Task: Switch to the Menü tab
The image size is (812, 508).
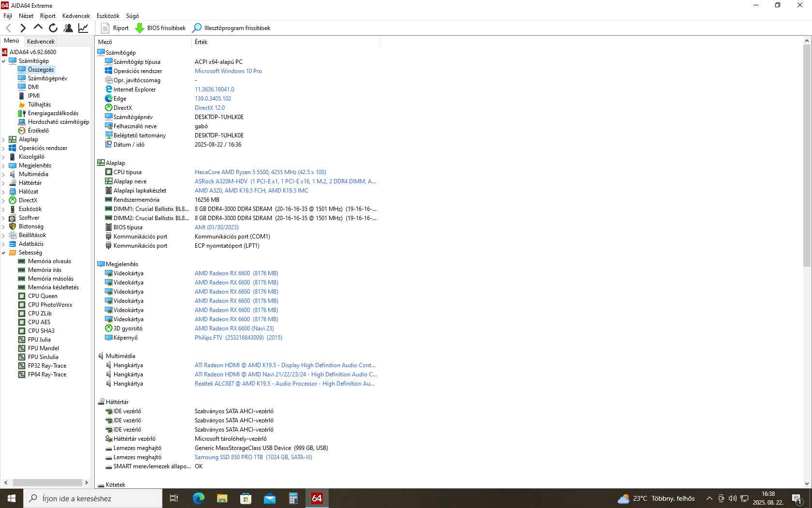Action: (x=12, y=41)
